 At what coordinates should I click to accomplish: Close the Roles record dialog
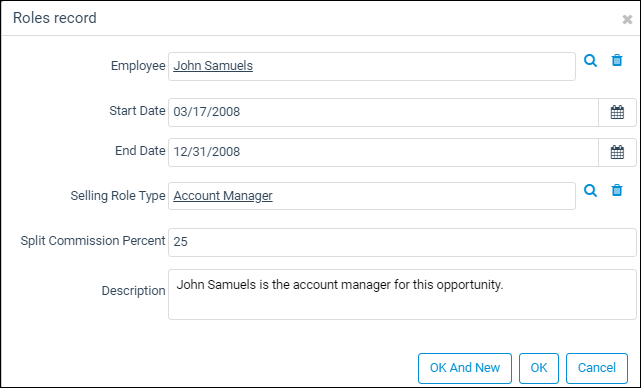(x=627, y=19)
